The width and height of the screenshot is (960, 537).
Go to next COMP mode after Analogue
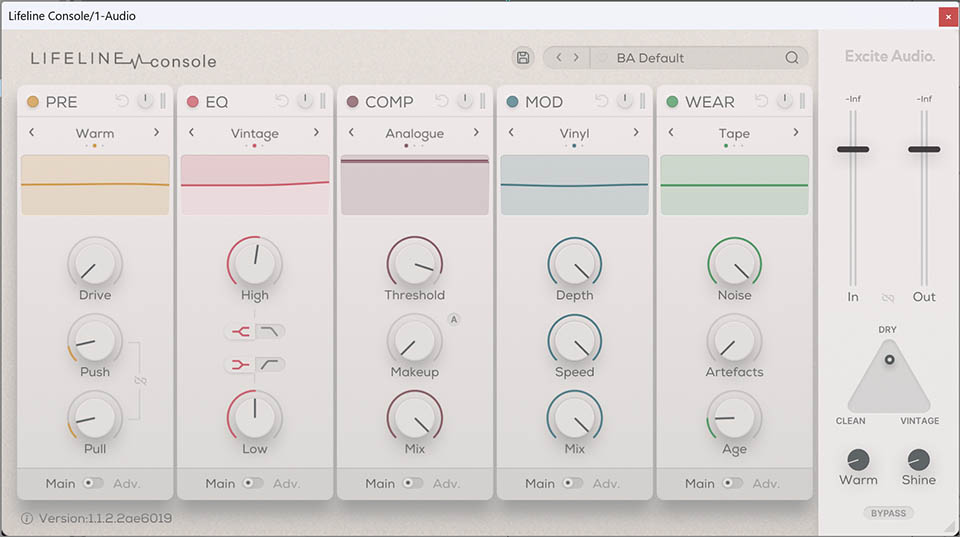coord(476,133)
